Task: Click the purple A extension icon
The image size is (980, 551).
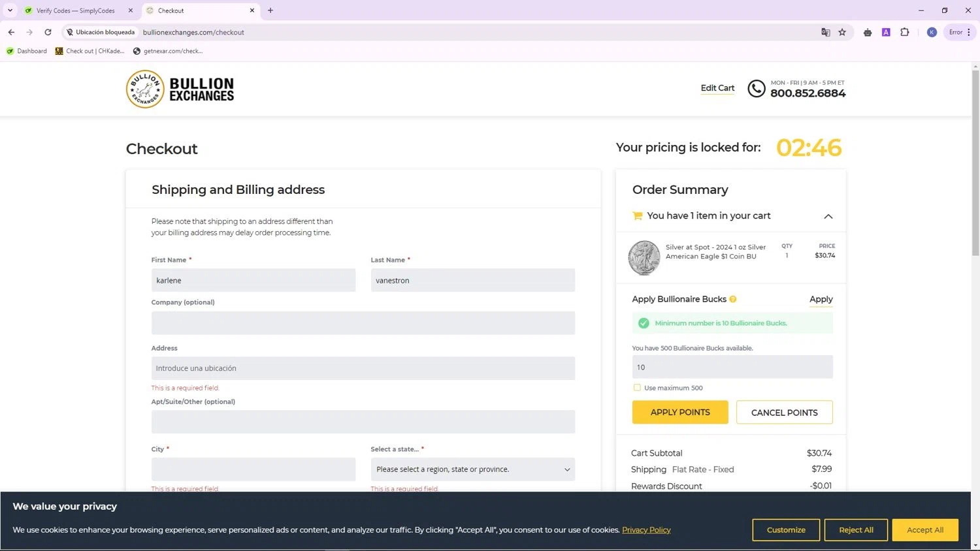Action: [x=886, y=32]
